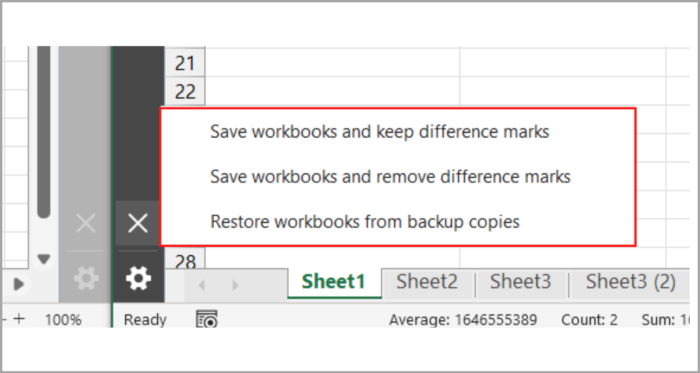Click the vertical scrollbar down arrow
Viewport: 700px width, 373px height.
43,259
